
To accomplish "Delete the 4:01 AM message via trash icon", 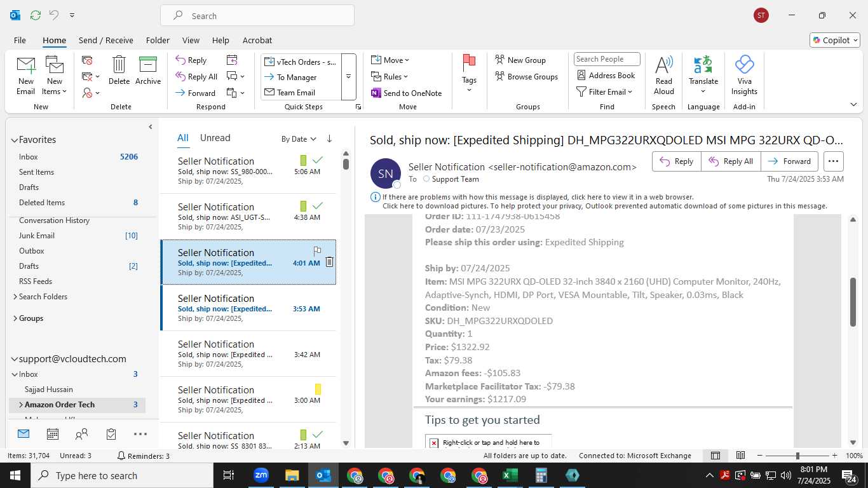I will tap(329, 262).
